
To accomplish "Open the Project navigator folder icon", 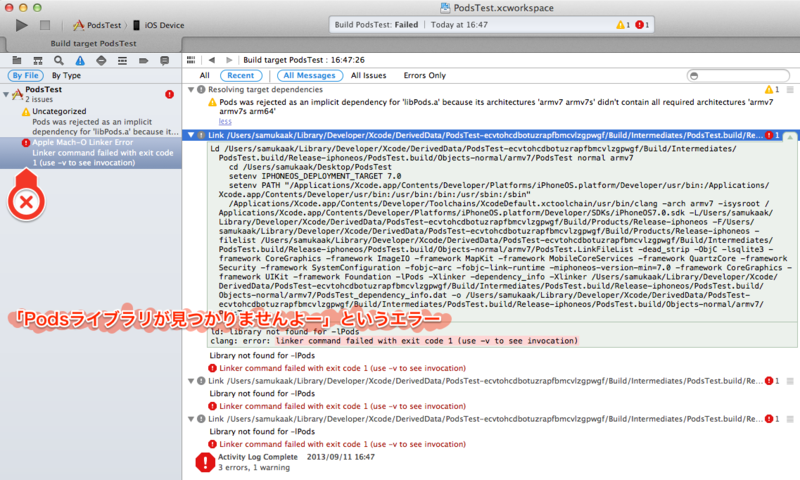I will click(x=17, y=61).
